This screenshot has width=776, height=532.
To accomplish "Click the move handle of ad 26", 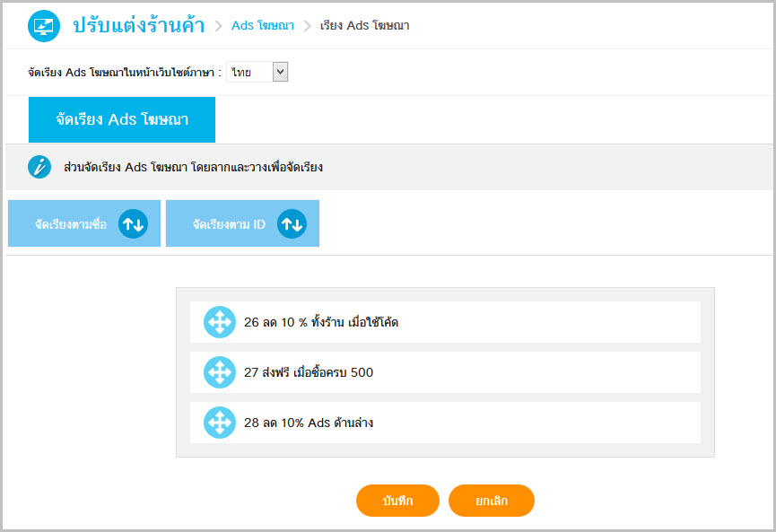I will pos(220,322).
